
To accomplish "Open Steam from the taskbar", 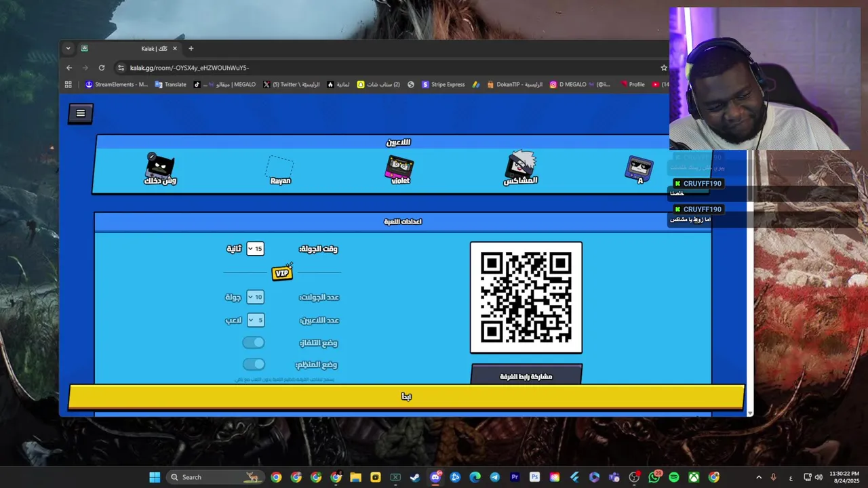I will 415,477.
